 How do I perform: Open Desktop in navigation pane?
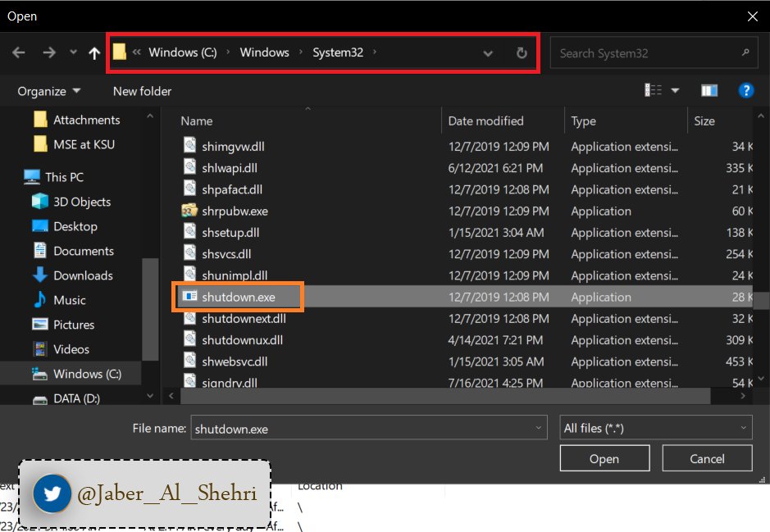pyautogui.click(x=65, y=226)
